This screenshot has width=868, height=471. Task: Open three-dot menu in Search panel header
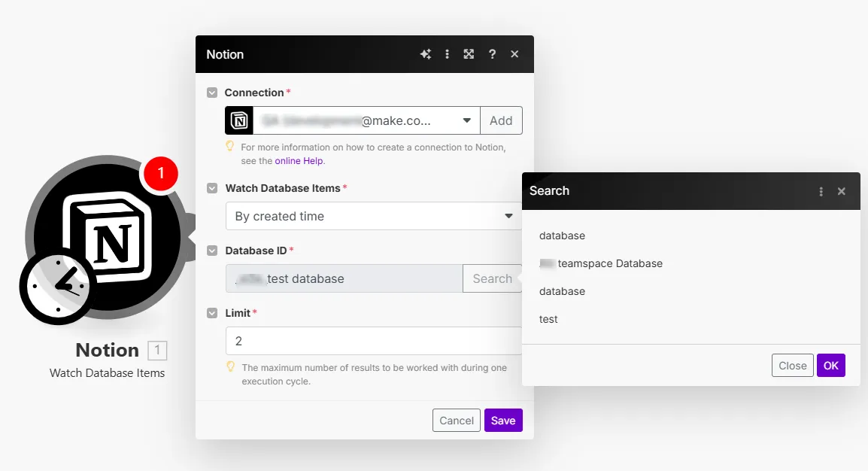tap(821, 192)
